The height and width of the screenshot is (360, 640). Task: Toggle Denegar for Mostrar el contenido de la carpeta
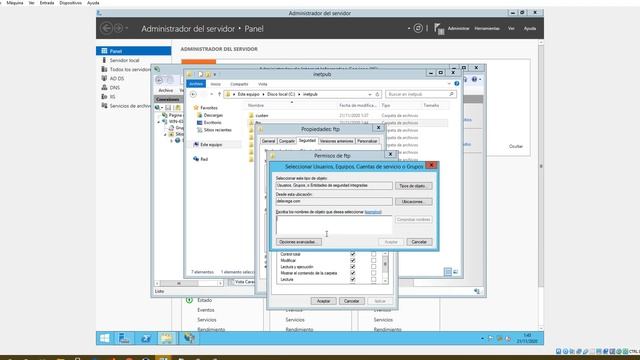(373, 273)
